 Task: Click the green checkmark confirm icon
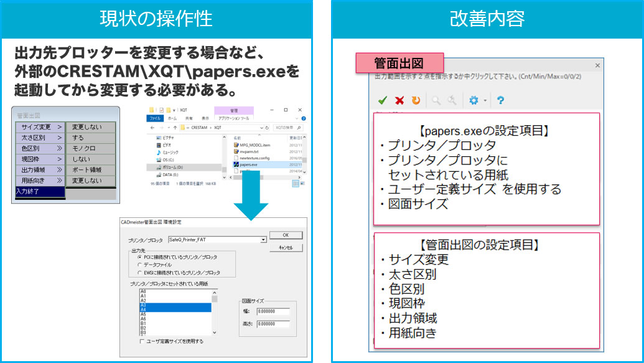click(383, 100)
